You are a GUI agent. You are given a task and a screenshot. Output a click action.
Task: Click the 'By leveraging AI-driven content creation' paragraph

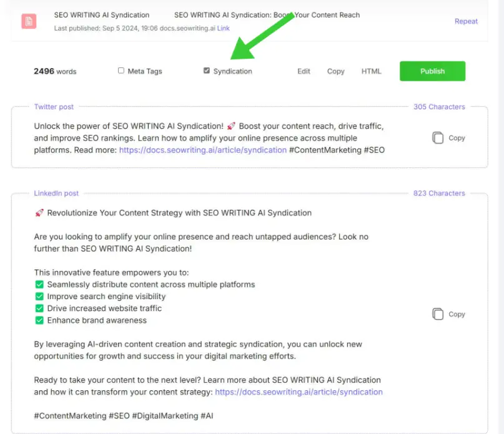coord(198,350)
